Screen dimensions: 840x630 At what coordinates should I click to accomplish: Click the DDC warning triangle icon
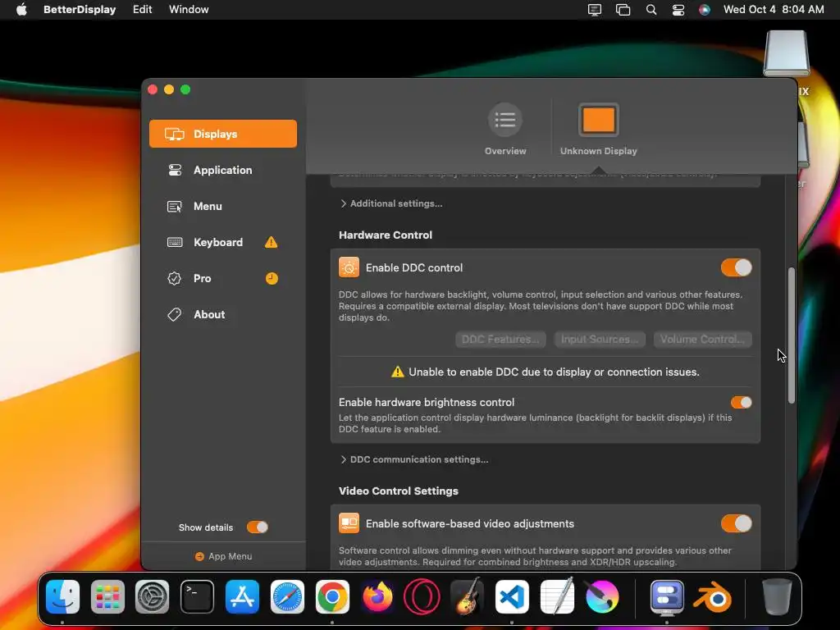[x=398, y=372]
